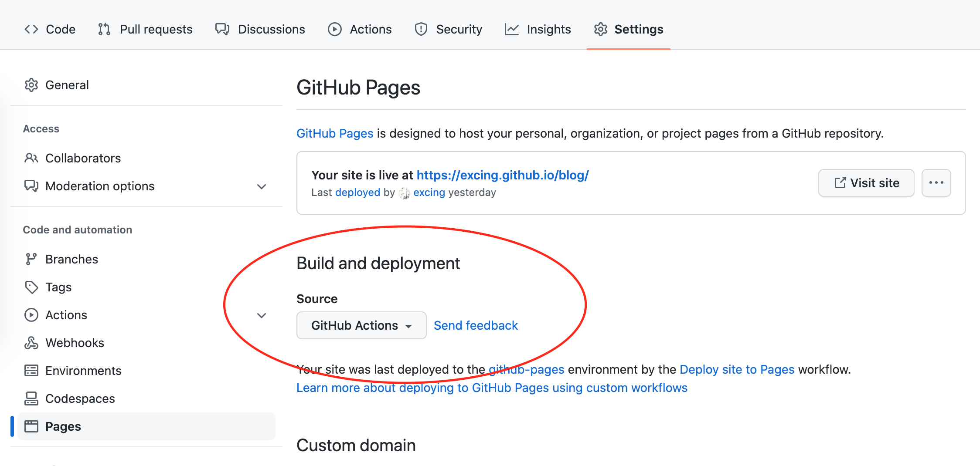Click Learn more about deploying custom workflows
Image resolution: width=980 pixels, height=466 pixels.
pyautogui.click(x=492, y=388)
